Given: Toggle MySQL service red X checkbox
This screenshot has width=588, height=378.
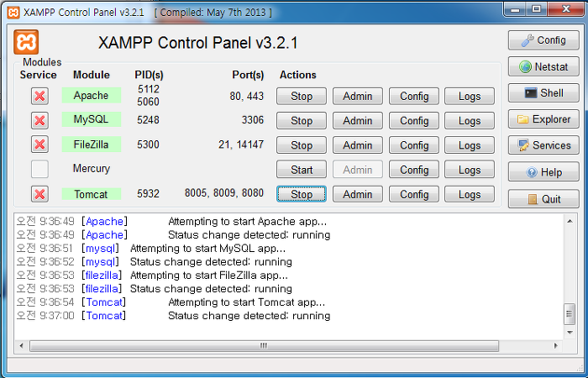Looking at the screenshot, I should tap(39, 120).
